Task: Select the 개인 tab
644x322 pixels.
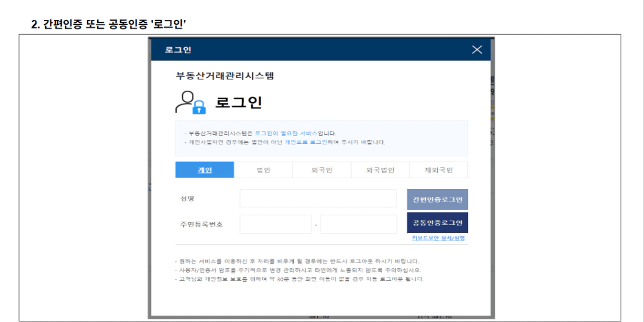Action: coord(205,170)
